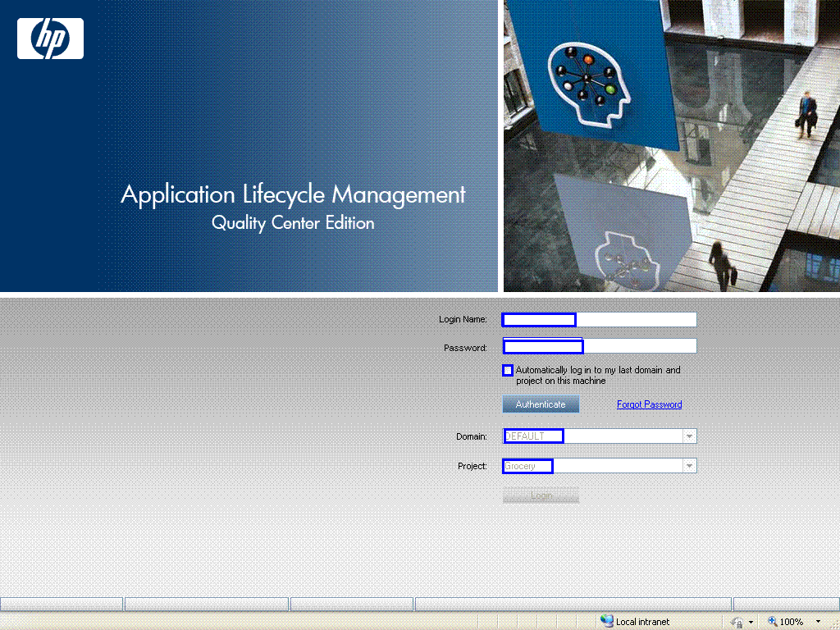This screenshot has height=630, width=840.
Task: Expand the 100% zoom dropdown arrow
Action: pyautogui.click(x=818, y=622)
